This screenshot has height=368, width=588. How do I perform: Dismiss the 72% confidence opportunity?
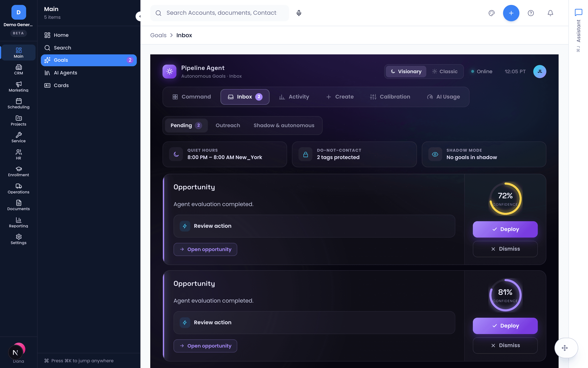[505, 249]
